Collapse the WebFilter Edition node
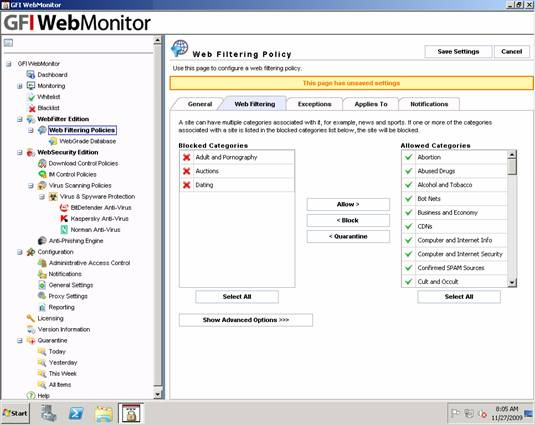535x425 pixels. [x=20, y=119]
